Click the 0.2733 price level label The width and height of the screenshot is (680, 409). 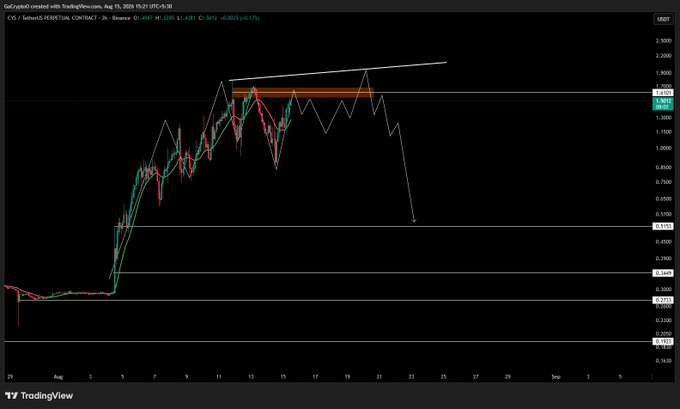click(664, 300)
